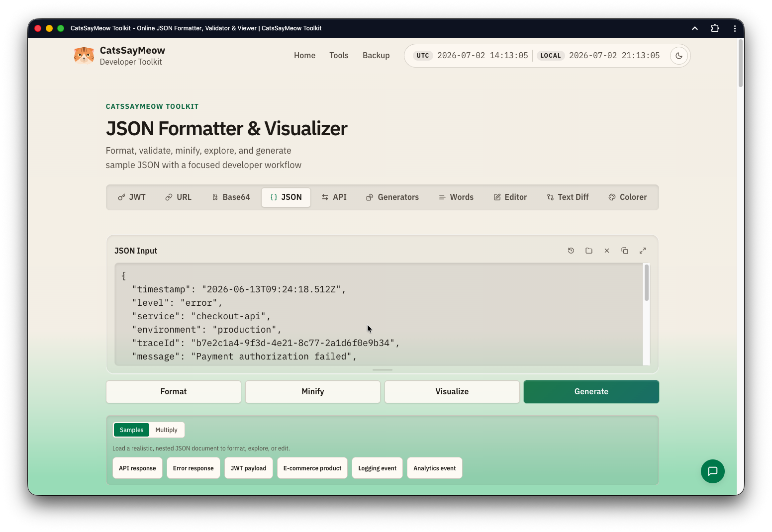Open the Text Diff tool tab
The width and height of the screenshot is (772, 532).
point(568,197)
